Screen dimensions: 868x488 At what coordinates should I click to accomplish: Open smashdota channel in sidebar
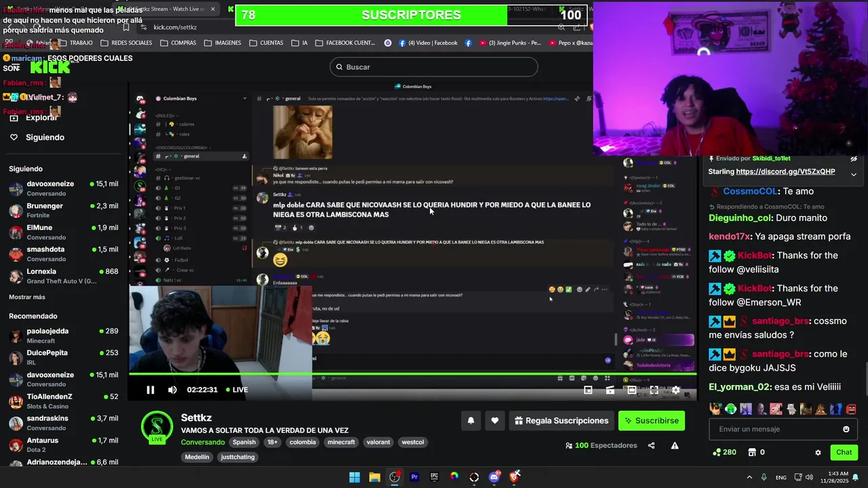pos(64,253)
